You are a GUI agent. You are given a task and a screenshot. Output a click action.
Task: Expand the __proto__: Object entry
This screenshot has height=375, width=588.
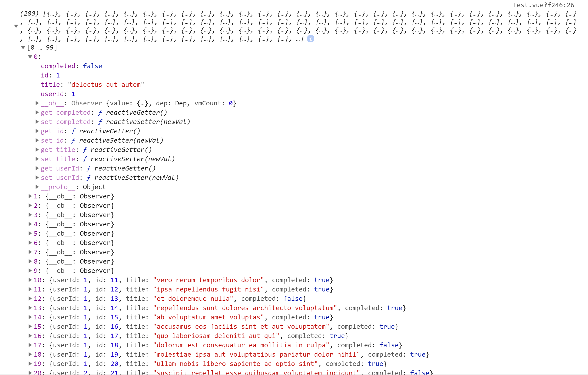pyautogui.click(x=37, y=187)
